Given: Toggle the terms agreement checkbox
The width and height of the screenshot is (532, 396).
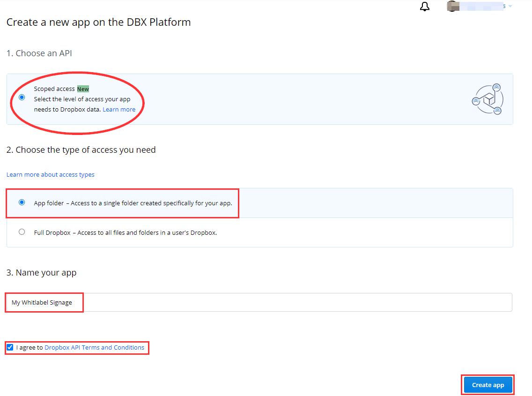Looking at the screenshot, I should click(10, 347).
